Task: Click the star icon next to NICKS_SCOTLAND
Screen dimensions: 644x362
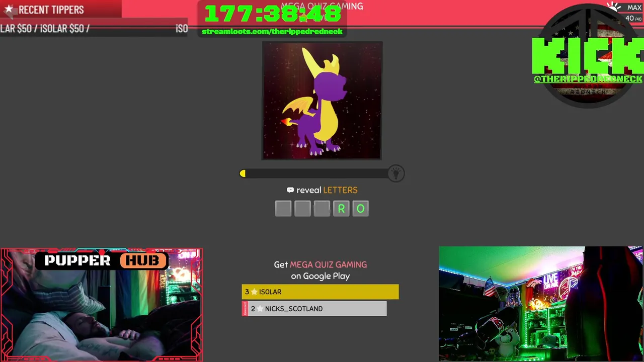Action: click(260, 309)
